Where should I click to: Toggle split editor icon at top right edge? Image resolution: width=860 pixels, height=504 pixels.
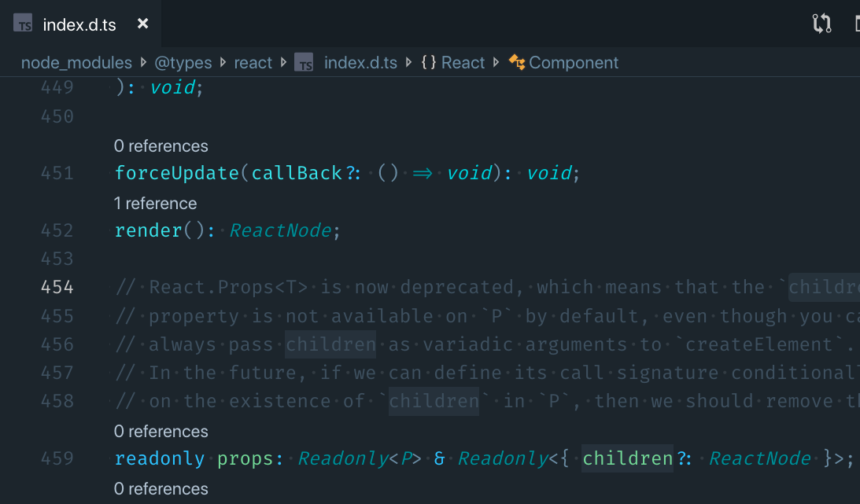(x=857, y=24)
